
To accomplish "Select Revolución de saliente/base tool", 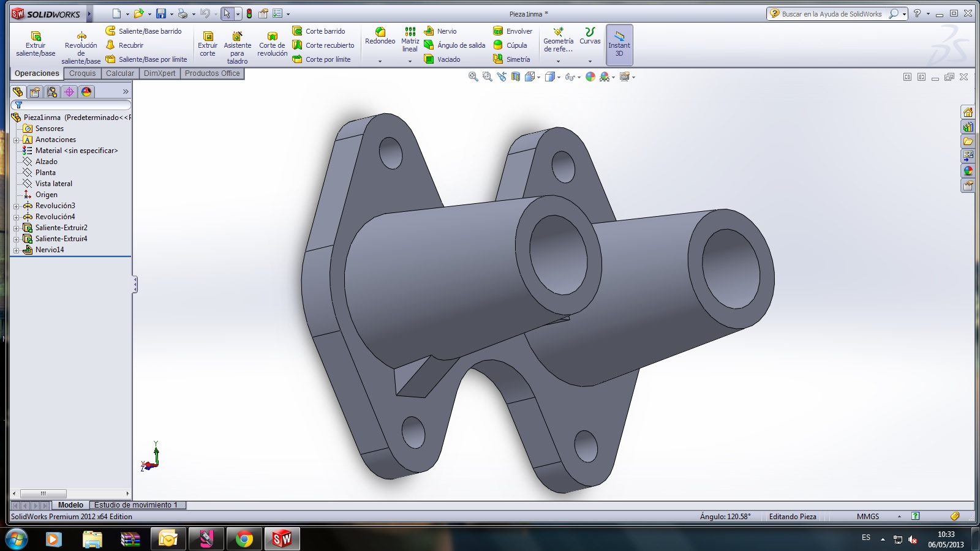I will point(81,48).
